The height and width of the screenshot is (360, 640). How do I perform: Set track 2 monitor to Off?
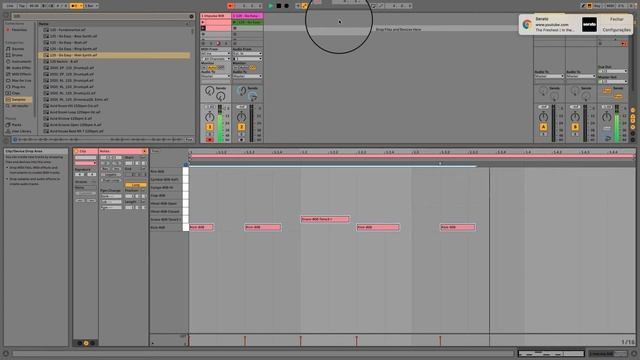[253, 67]
